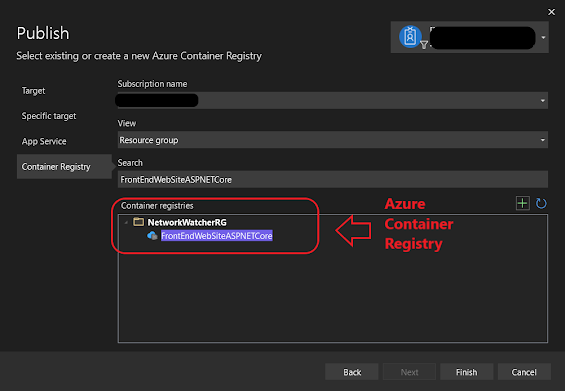Screen dimensions: 565x391
Task: Click into the Search input field
Action: (333, 179)
